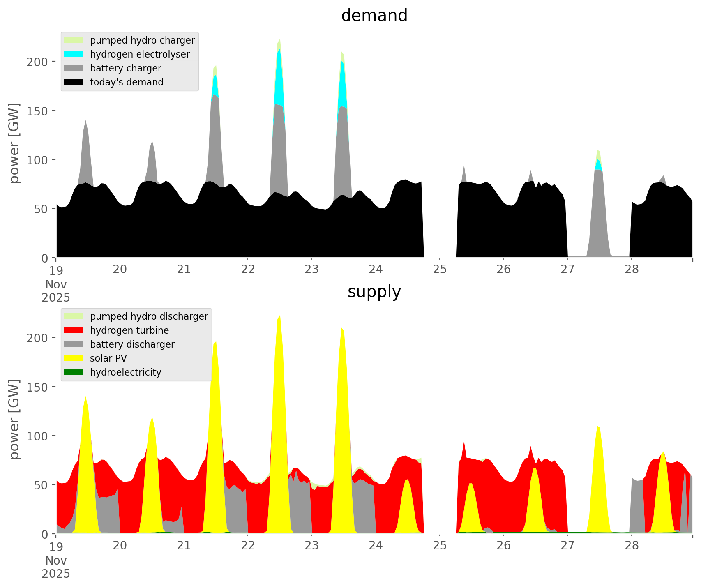Click the yellow solar PV legend swatch
This screenshot has width=701, height=588.
(x=74, y=358)
